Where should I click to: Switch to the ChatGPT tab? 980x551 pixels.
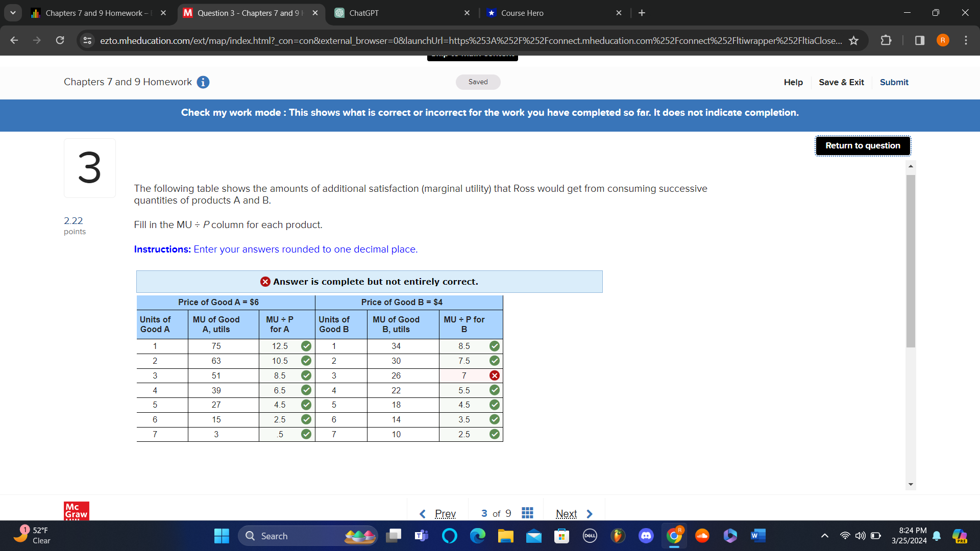coord(363,13)
